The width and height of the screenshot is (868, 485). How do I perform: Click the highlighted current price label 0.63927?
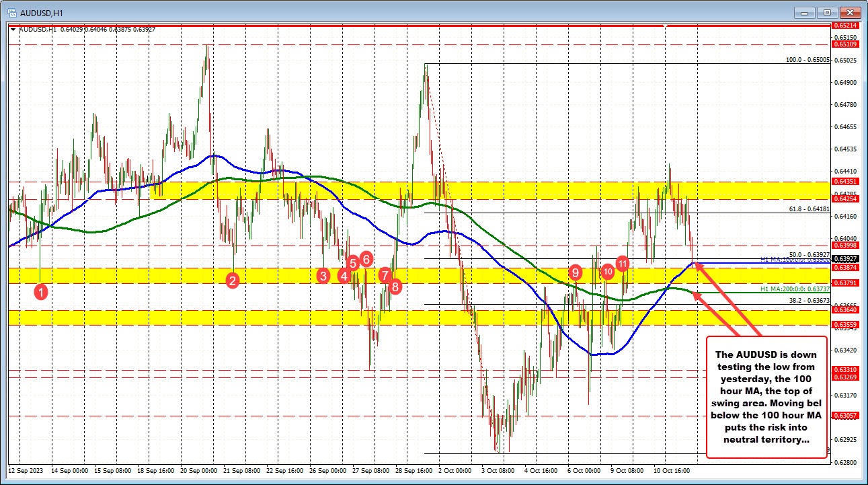[x=845, y=258]
